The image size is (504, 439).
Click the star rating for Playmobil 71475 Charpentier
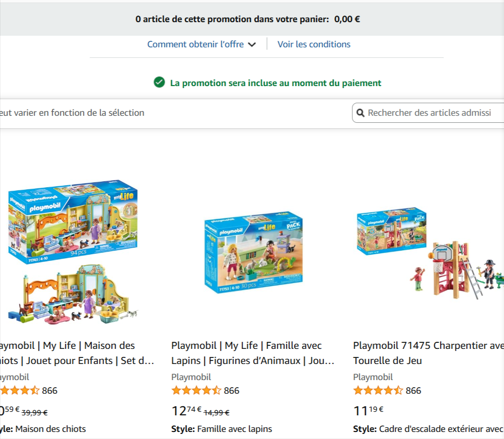click(x=377, y=390)
